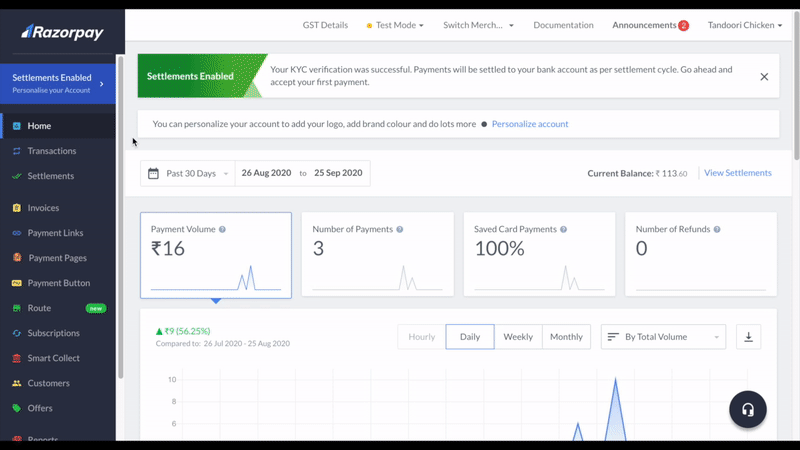Click the end date 25 Sep 2020
Screen dimensions: 800x450
[x=338, y=173]
